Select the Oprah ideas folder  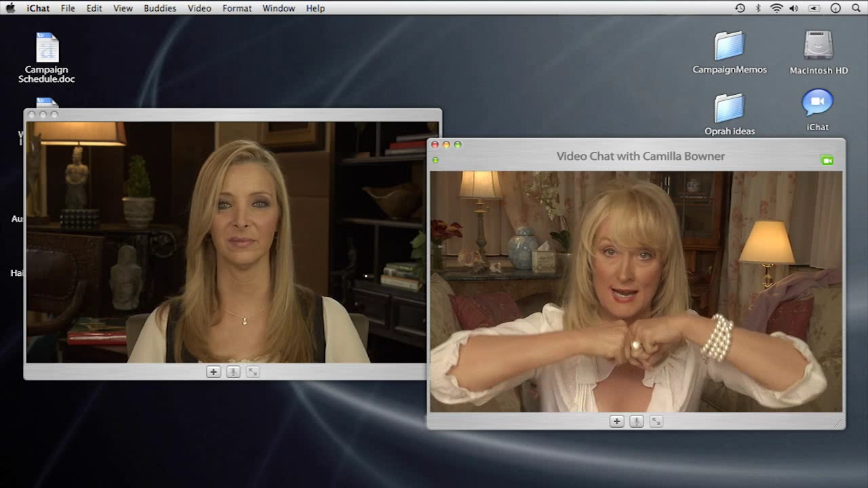tap(730, 114)
